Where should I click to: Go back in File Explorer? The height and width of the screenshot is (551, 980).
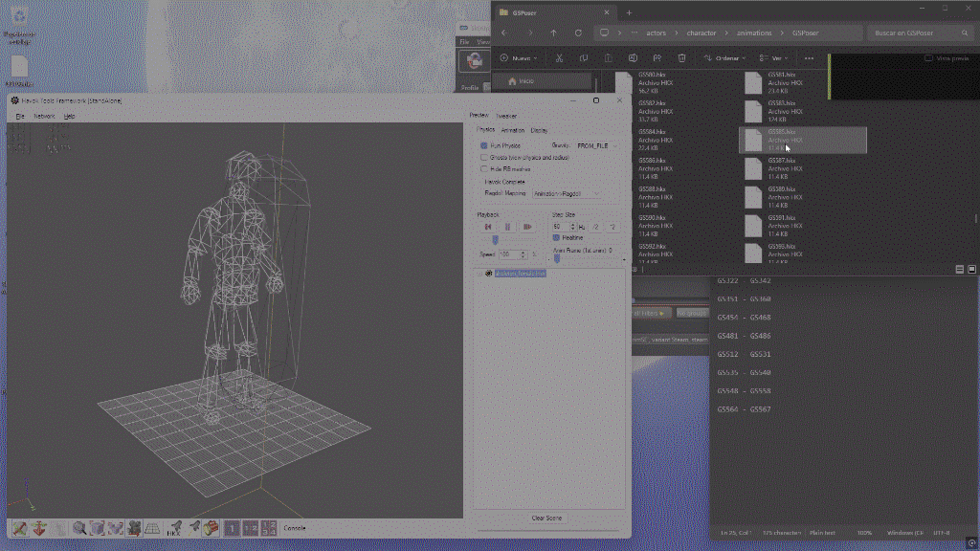click(505, 33)
